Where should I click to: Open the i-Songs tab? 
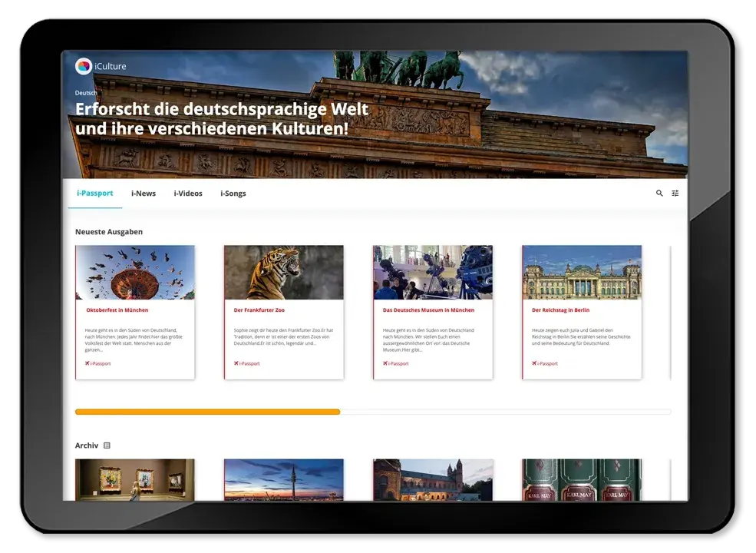(x=233, y=193)
